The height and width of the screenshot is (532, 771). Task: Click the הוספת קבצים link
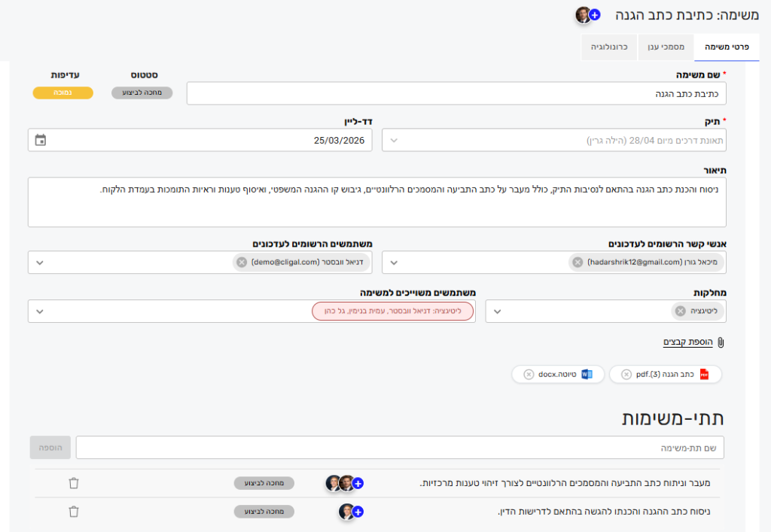687,342
